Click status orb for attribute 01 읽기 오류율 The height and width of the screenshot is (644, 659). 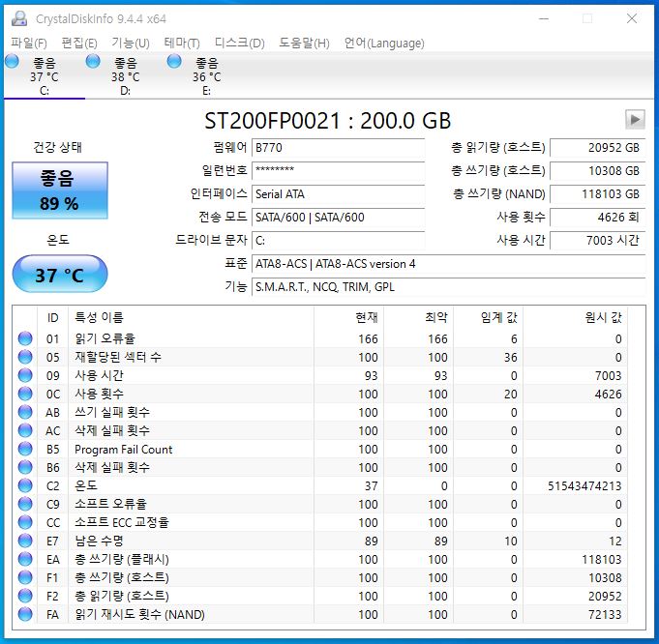pos(25,338)
